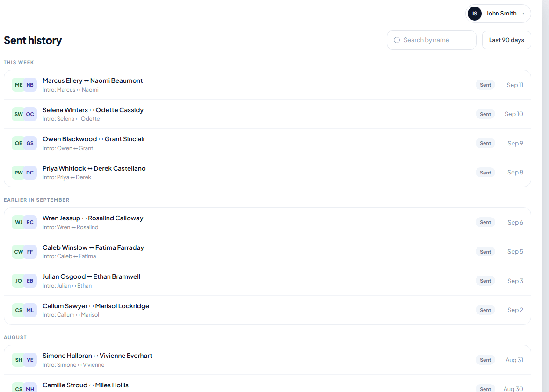The height and width of the screenshot is (392, 549).
Task: Click the GS avatar badge
Action: click(30, 143)
